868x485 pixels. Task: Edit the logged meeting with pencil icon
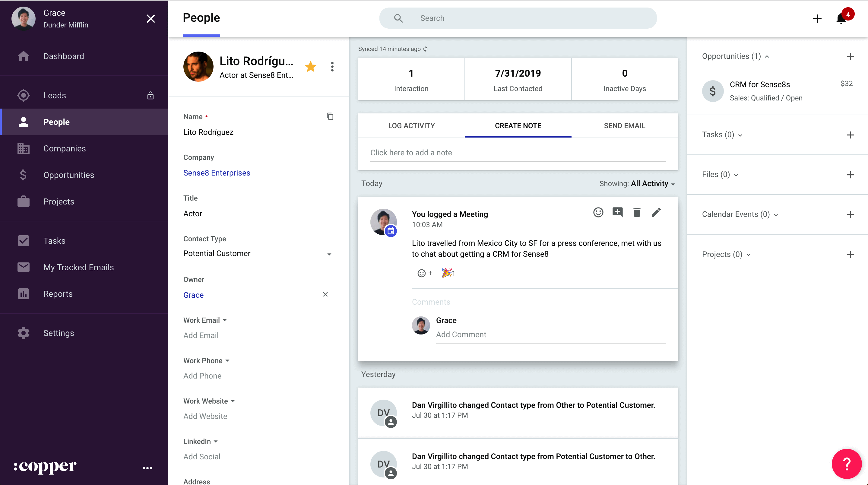coord(656,212)
